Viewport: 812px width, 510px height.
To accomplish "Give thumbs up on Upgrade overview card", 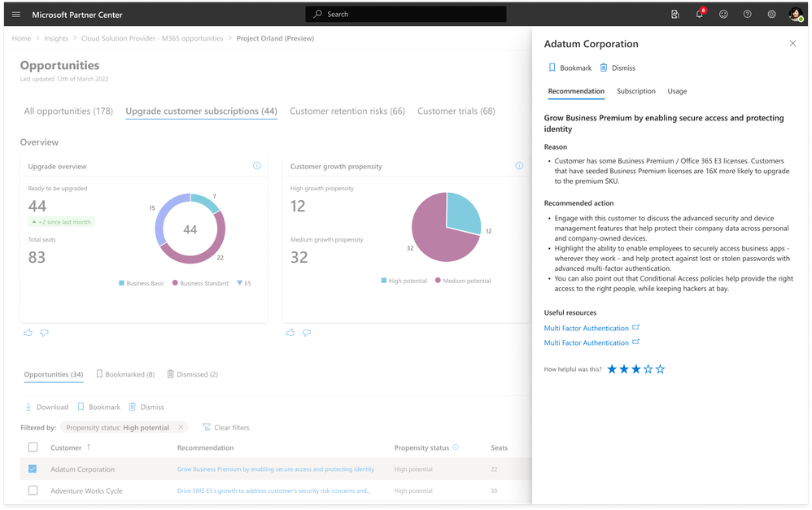I will [x=28, y=333].
